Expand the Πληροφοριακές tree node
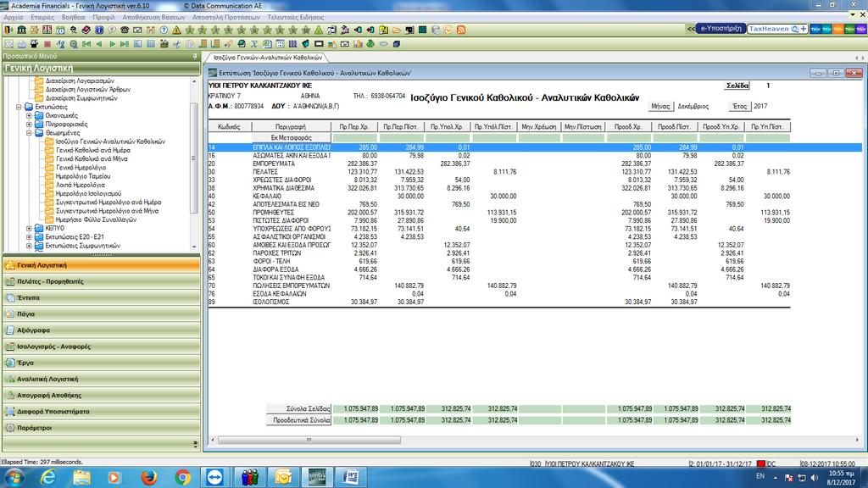The height and width of the screenshot is (488, 868). pyautogui.click(x=29, y=125)
